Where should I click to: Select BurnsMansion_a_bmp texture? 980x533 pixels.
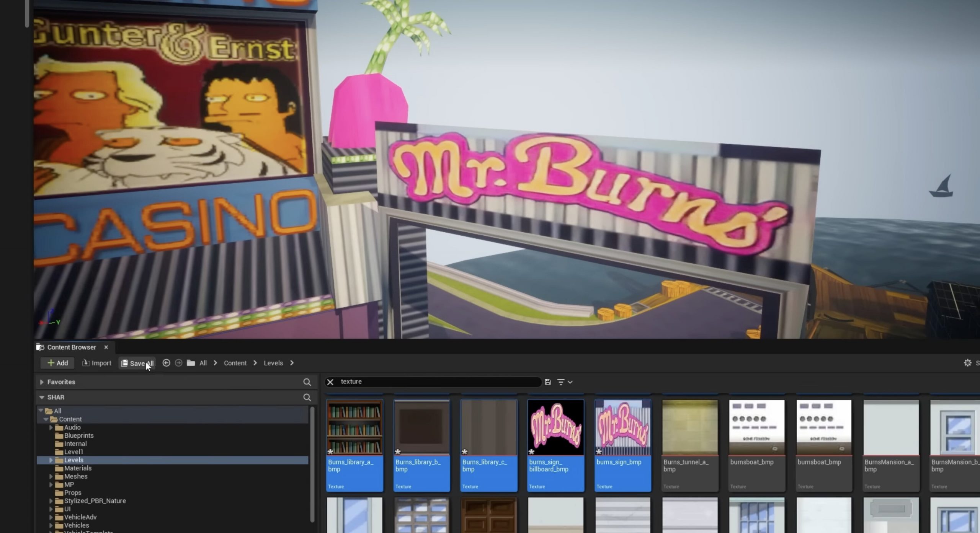pyautogui.click(x=891, y=445)
